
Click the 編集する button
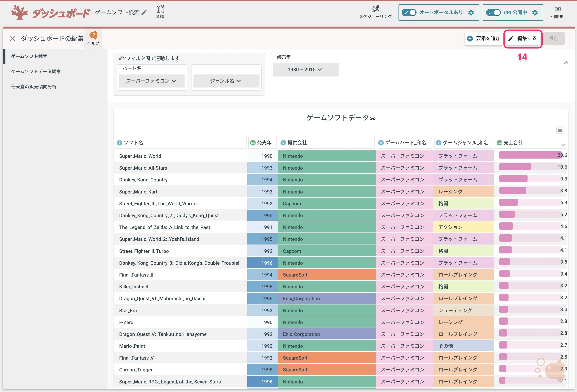523,38
